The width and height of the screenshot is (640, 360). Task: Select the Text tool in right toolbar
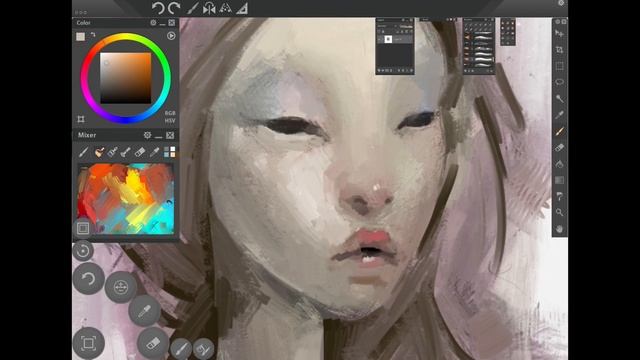point(560,197)
